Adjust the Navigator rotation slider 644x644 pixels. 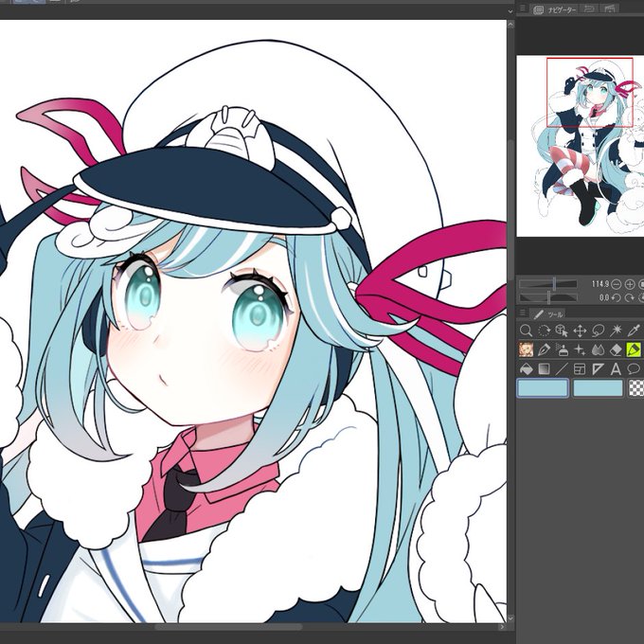pyautogui.click(x=548, y=297)
